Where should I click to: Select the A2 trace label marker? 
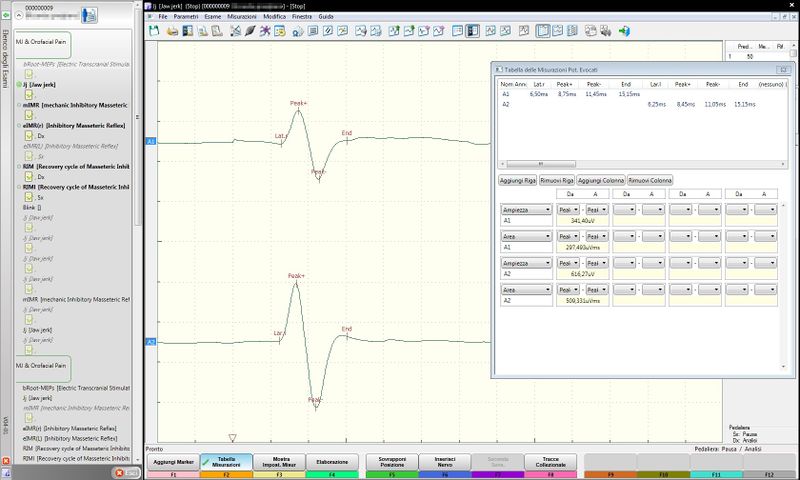click(x=151, y=342)
